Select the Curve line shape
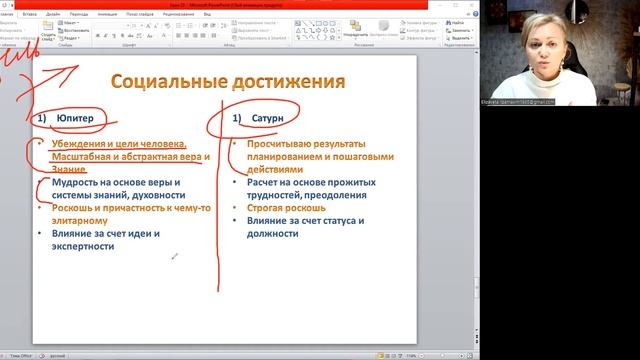Viewport: 640px width, 360px height. coord(312,38)
